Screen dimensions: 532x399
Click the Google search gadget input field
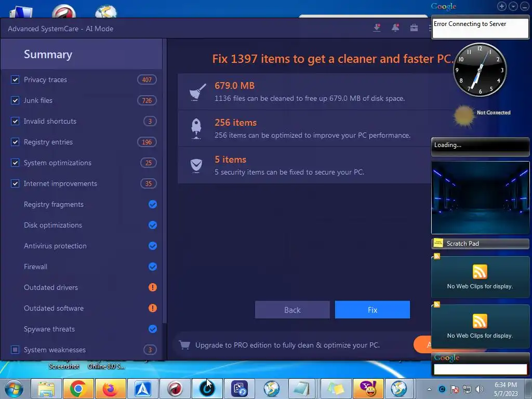(480, 369)
